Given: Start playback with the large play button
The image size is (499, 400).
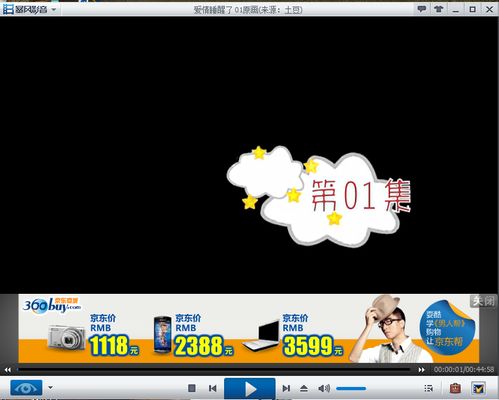Looking at the screenshot, I should pos(250,388).
